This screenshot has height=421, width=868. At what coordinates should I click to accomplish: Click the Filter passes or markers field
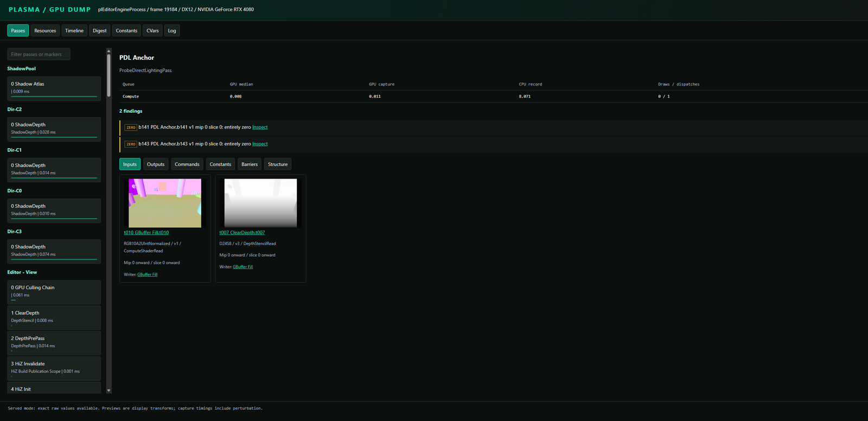pyautogui.click(x=39, y=54)
